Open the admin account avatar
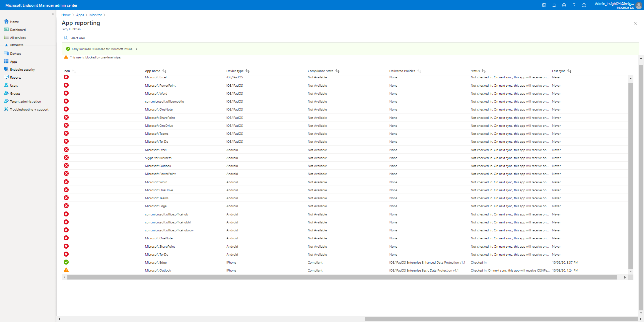The image size is (644, 322). click(639, 5)
